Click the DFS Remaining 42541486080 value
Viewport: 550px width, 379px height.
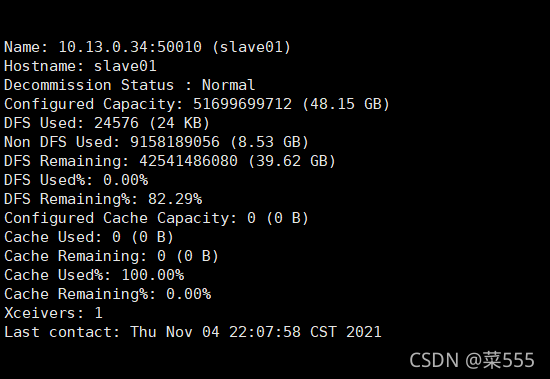tap(188, 161)
